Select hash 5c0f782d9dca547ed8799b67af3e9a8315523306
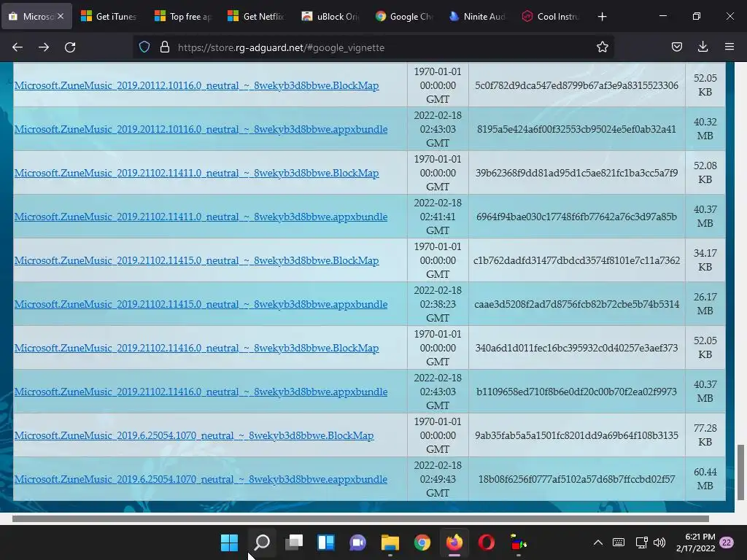Viewport: 747px width, 560px height. click(576, 86)
